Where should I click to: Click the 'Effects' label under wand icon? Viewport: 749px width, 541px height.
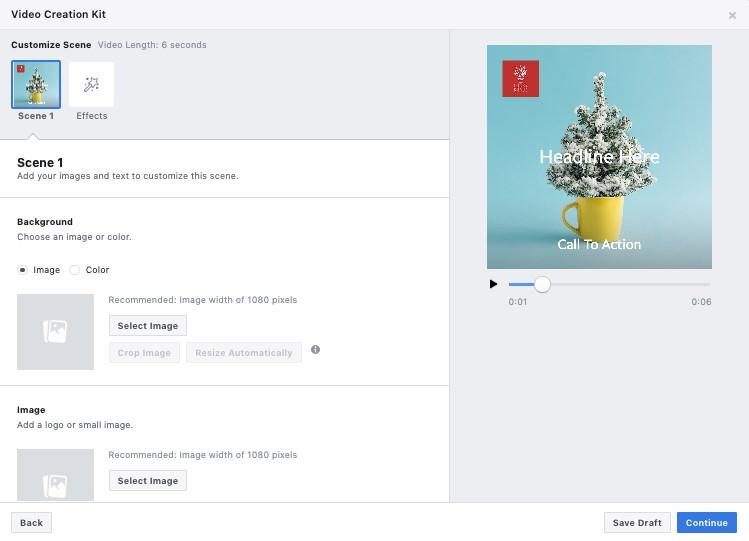tap(92, 116)
